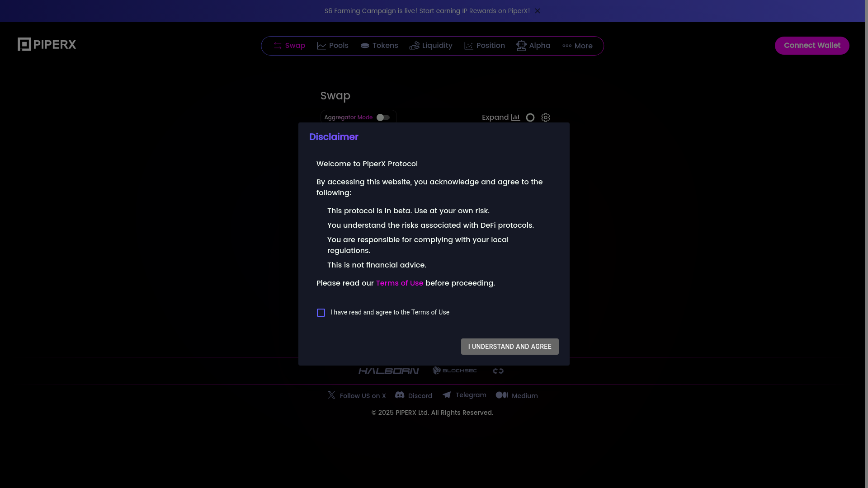Open the Swap tab
This screenshot has height=488, width=868.
click(x=289, y=46)
